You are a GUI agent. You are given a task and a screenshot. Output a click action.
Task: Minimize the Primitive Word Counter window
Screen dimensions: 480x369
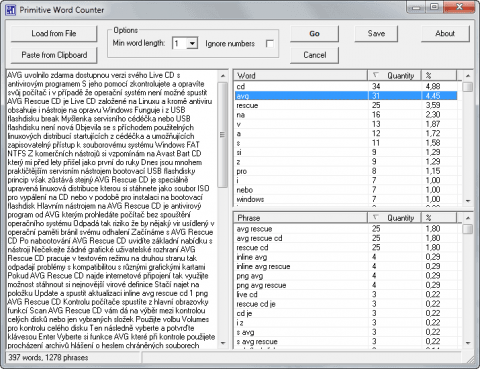[x=416, y=7]
